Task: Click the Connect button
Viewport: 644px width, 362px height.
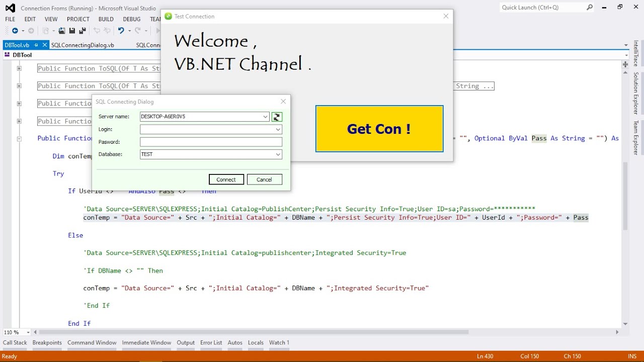Action: 226,179
